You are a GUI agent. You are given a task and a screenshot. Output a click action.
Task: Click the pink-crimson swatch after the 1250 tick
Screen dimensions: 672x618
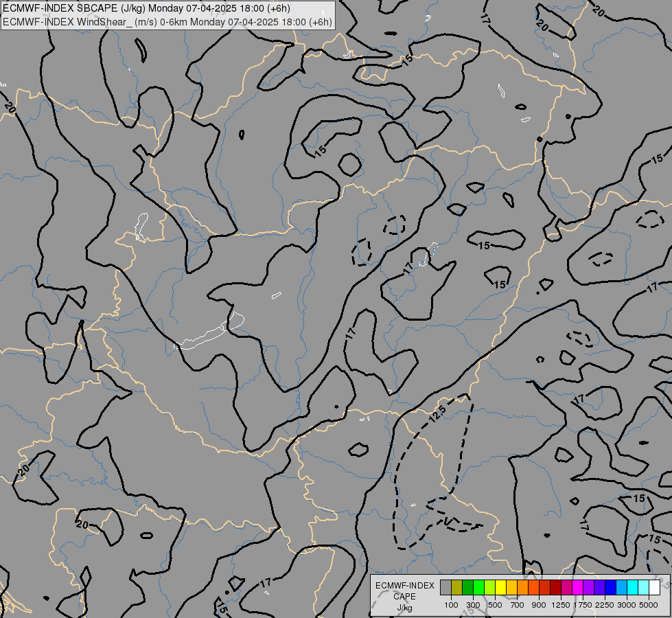coord(566,587)
